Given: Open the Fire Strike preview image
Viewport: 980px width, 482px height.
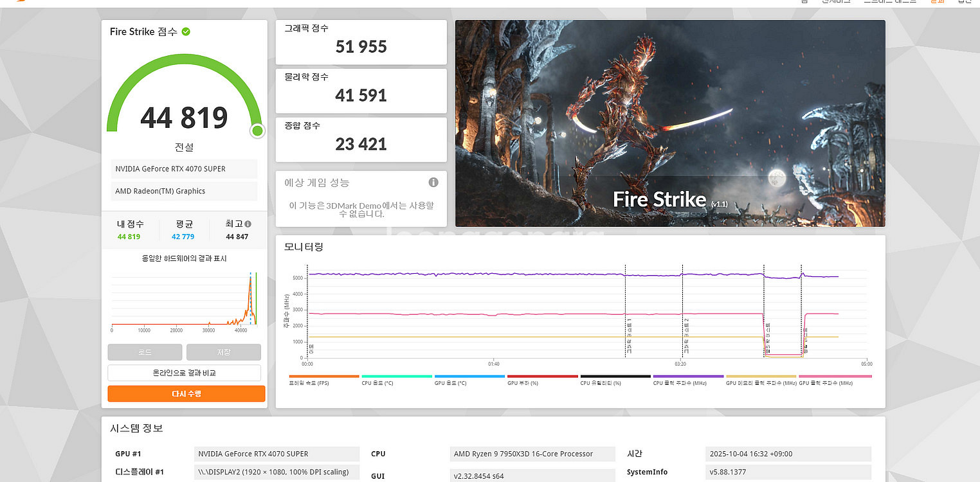Looking at the screenshot, I should [x=670, y=123].
